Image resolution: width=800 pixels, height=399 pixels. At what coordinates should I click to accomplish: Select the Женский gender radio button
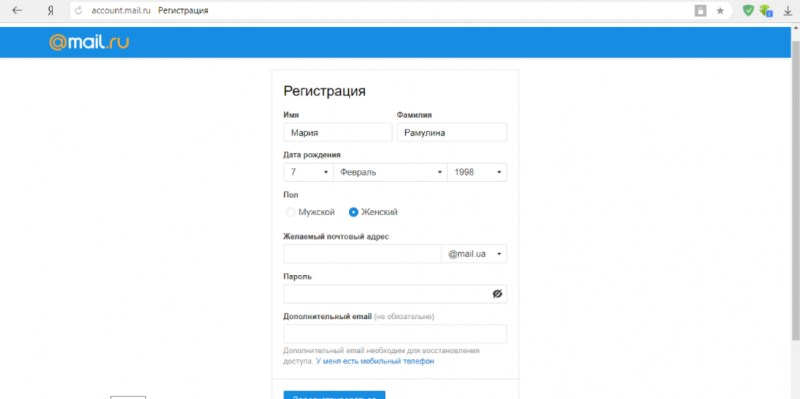[354, 212]
